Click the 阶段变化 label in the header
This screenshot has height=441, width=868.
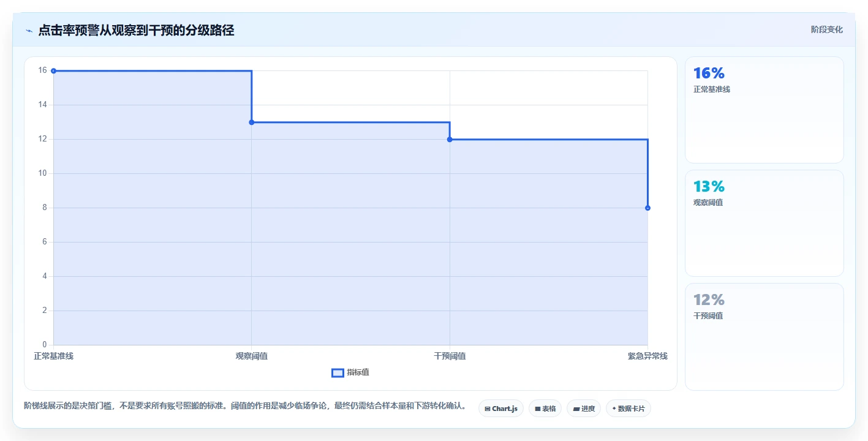(x=826, y=29)
